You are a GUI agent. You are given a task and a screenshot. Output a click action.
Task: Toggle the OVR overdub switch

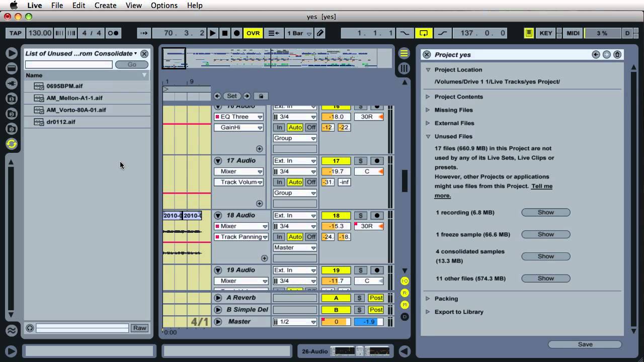[253, 33]
